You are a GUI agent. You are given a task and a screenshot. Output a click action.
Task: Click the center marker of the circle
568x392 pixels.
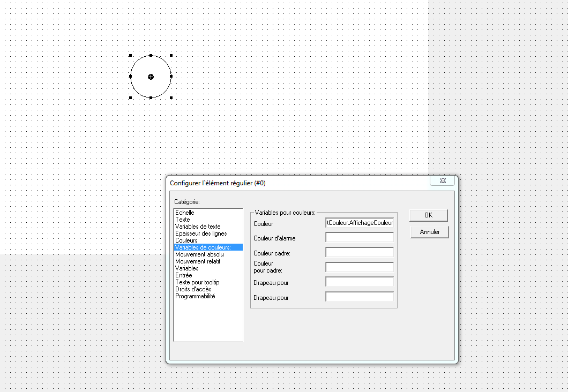coord(151,77)
